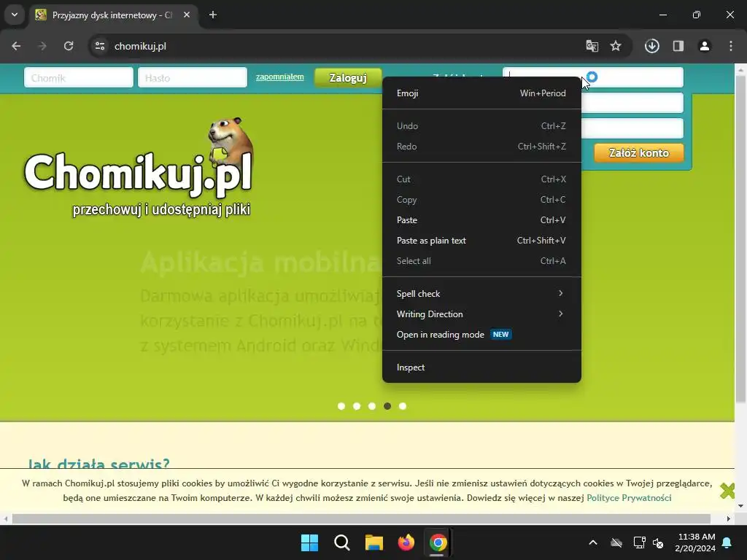
Task: Click the horizontal page scrollbar
Action: point(361,518)
